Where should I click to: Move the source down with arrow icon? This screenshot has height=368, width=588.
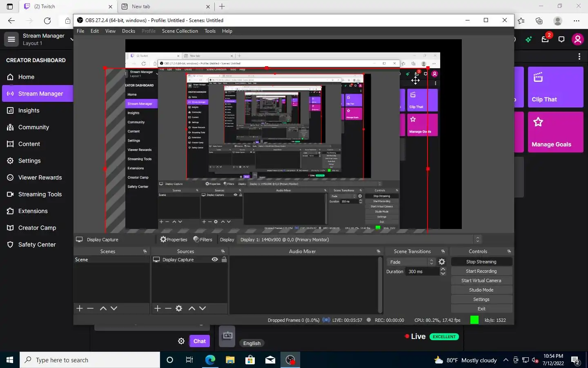[203, 308]
